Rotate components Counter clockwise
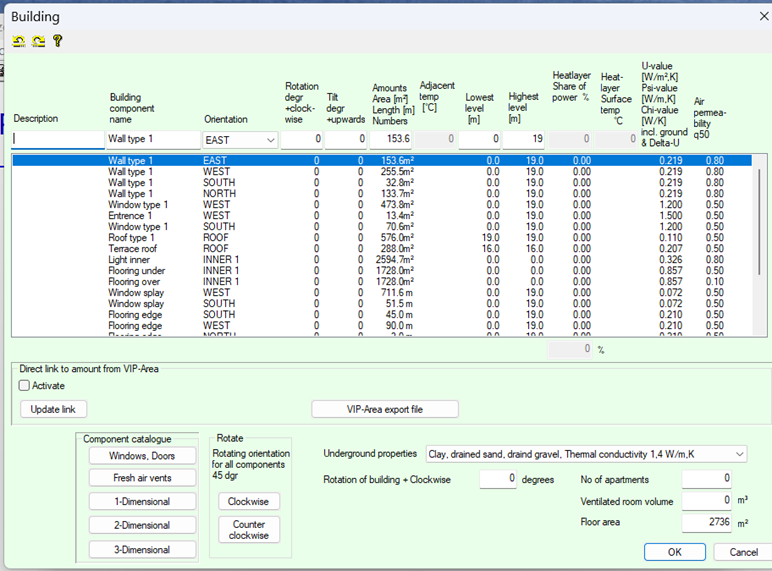Screen dimensions: 772x571 [x=248, y=530]
